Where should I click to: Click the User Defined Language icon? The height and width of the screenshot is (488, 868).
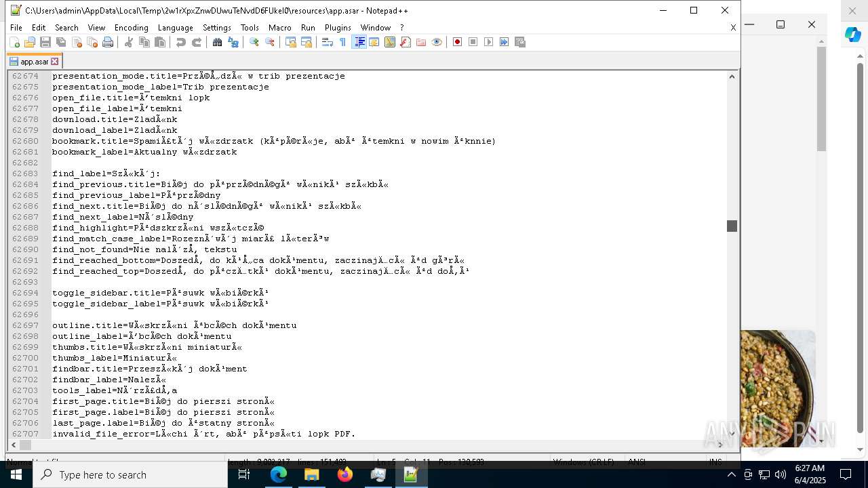click(x=374, y=42)
